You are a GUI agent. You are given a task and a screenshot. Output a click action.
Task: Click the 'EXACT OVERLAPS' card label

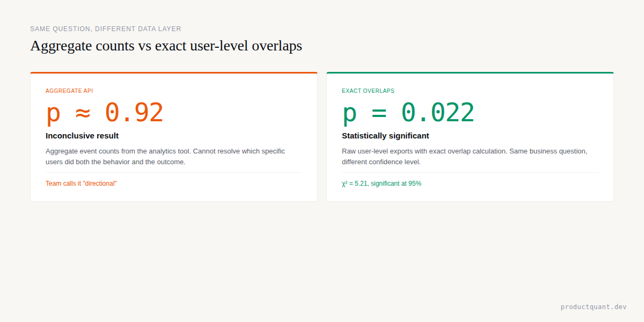click(x=368, y=91)
